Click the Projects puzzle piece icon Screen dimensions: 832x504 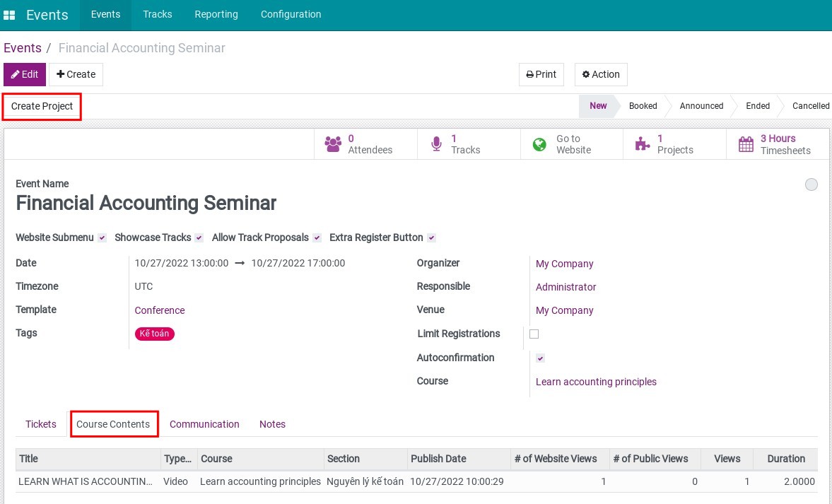point(642,144)
